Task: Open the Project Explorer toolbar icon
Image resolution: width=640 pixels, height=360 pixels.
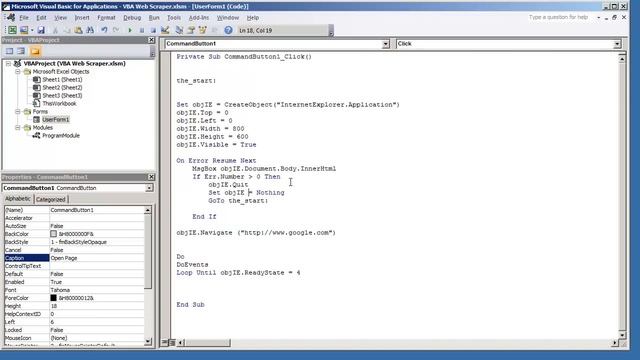Action: point(179,30)
